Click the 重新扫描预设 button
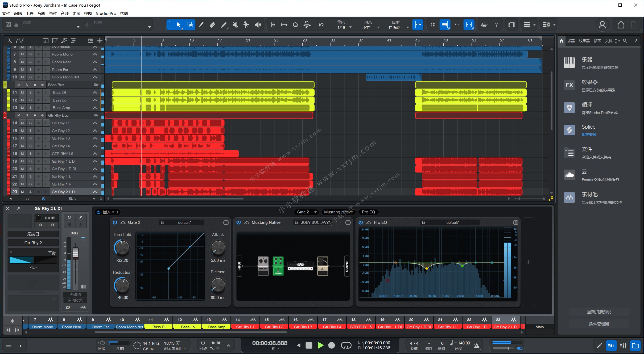 (599, 311)
